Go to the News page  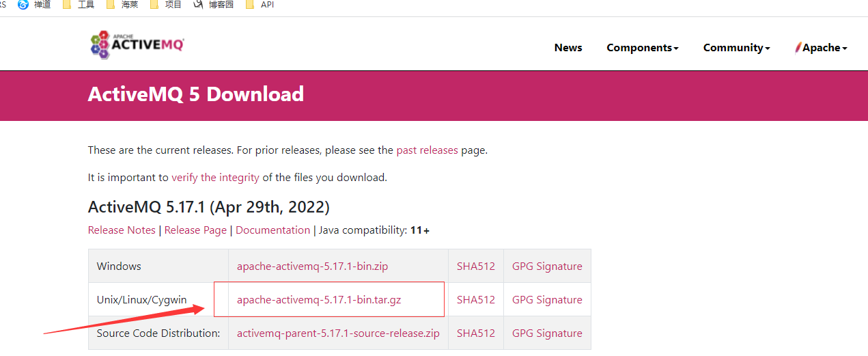click(568, 48)
